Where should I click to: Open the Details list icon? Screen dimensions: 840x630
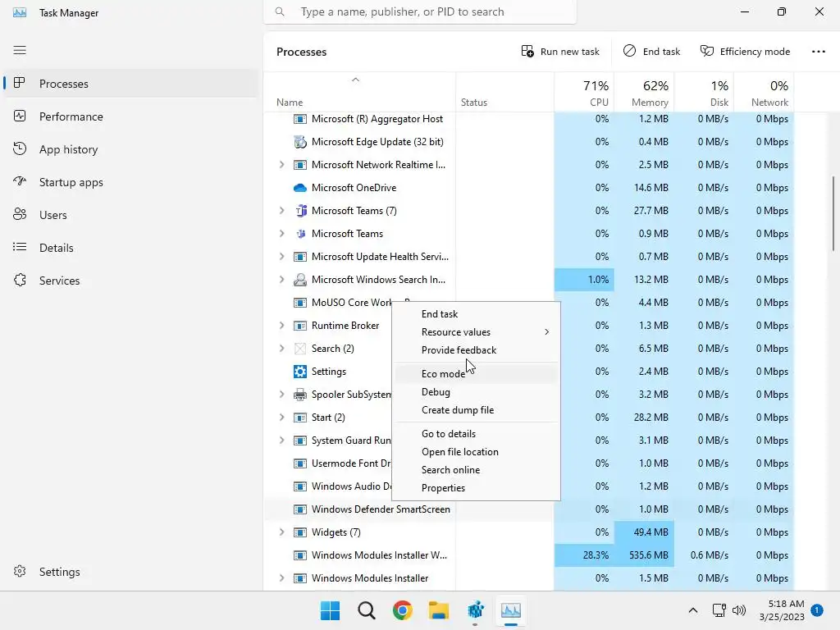pos(20,247)
